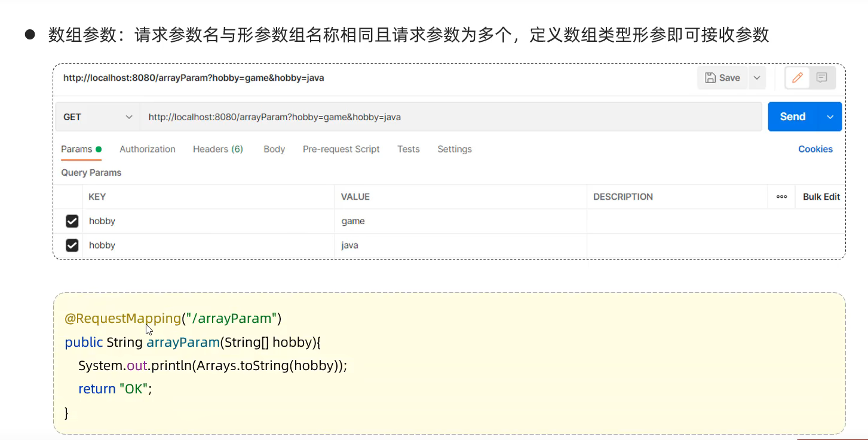
Task: Click the floppy disk Save icon
Action: tap(710, 78)
